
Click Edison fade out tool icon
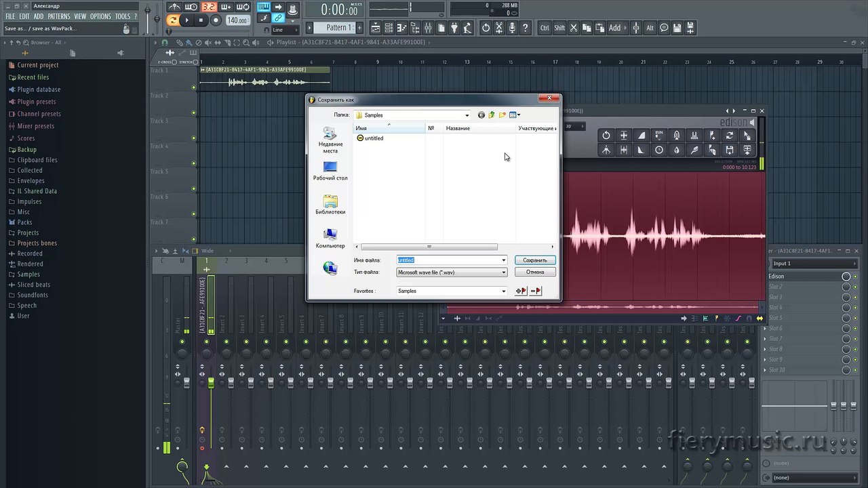pos(642,150)
